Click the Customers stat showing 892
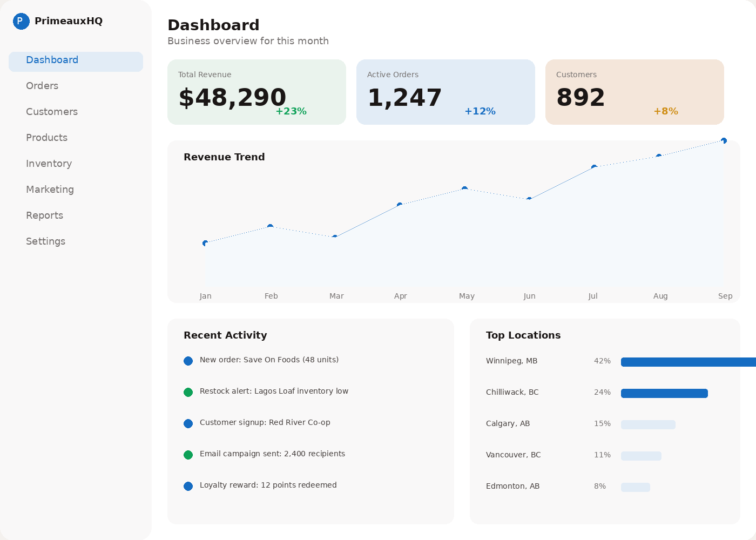Screen dimensions: 756x540 coord(634,92)
